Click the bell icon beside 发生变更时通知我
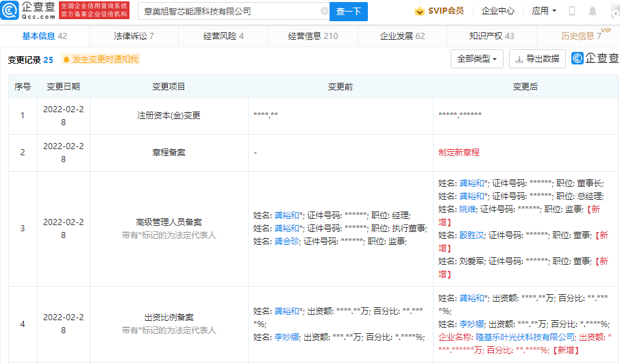This screenshot has height=364, width=620. click(66, 60)
